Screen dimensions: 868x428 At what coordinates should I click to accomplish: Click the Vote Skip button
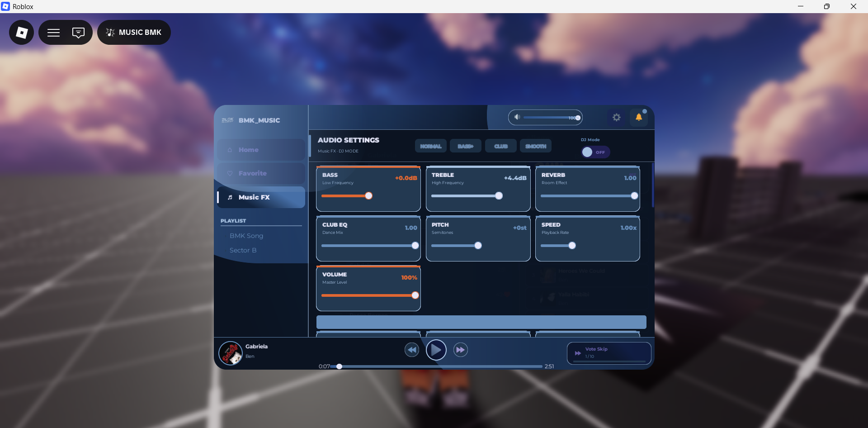(x=609, y=353)
